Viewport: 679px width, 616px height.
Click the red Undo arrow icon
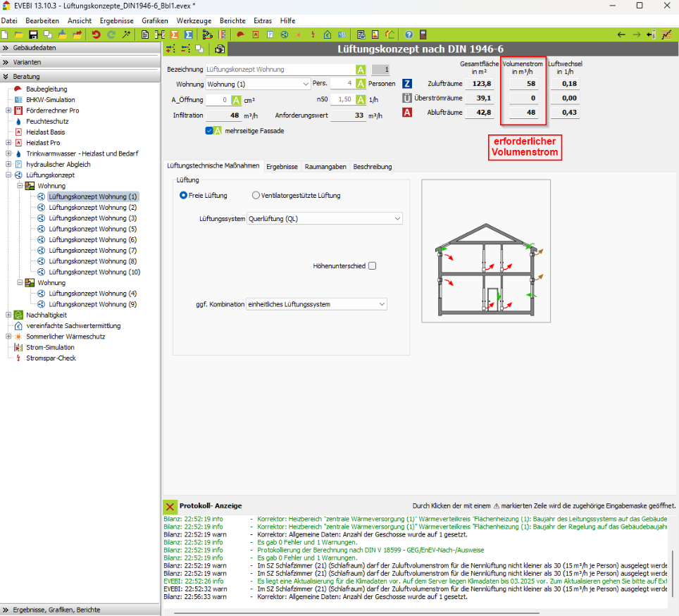point(96,34)
